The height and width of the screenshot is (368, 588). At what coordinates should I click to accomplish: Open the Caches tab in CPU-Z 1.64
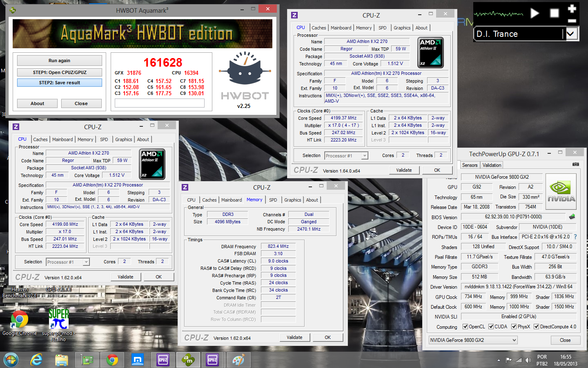[318, 28]
